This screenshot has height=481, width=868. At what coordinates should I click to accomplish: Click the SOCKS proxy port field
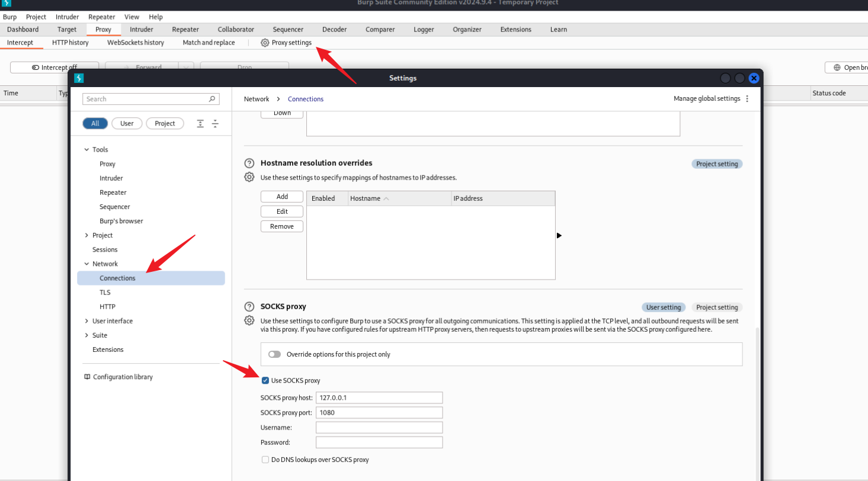point(379,413)
